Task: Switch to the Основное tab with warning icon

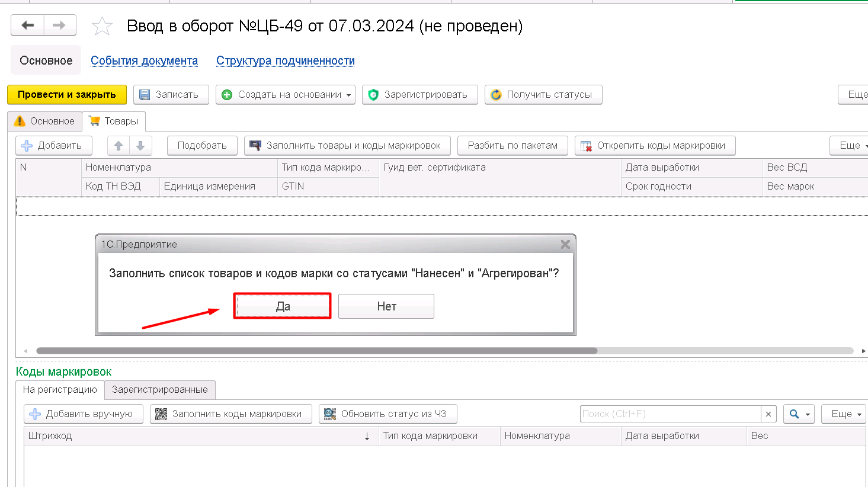Action: pos(45,121)
